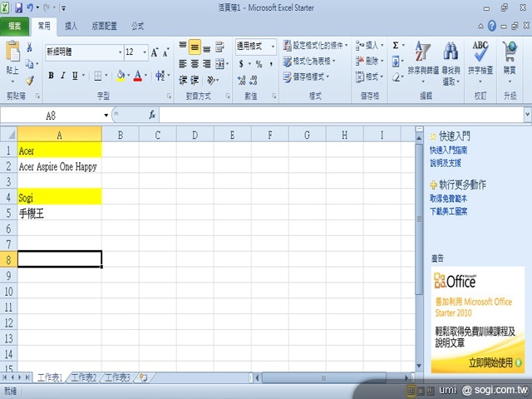Open the font size 12 dropdown
The width and height of the screenshot is (532, 399).
145,52
